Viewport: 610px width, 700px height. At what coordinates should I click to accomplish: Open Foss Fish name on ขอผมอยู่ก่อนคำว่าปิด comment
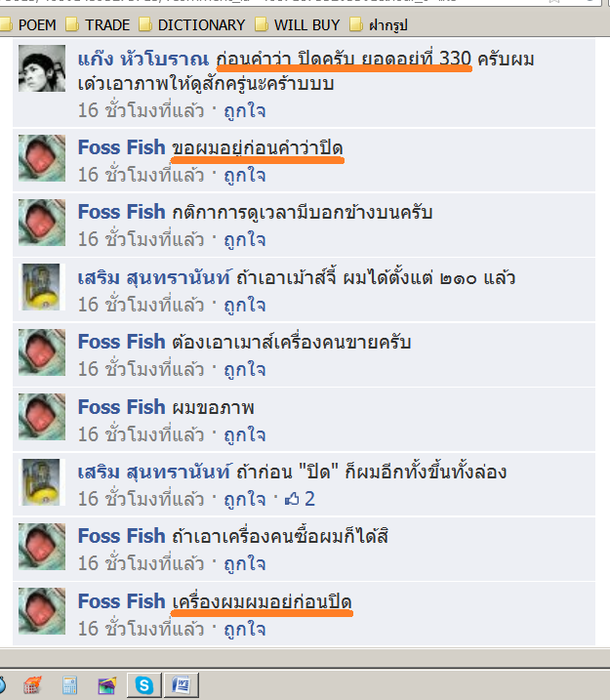[x=121, y=147]
